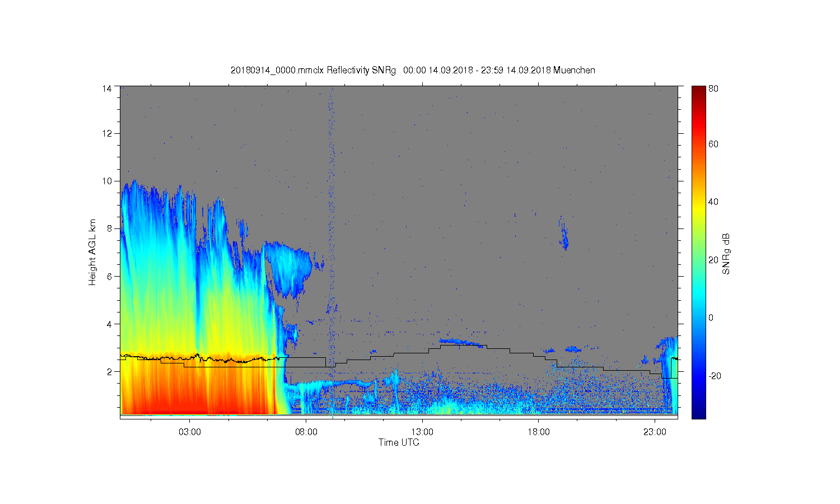
Task: Click the colorbar value 80
Action: click(x=713, y=88)
